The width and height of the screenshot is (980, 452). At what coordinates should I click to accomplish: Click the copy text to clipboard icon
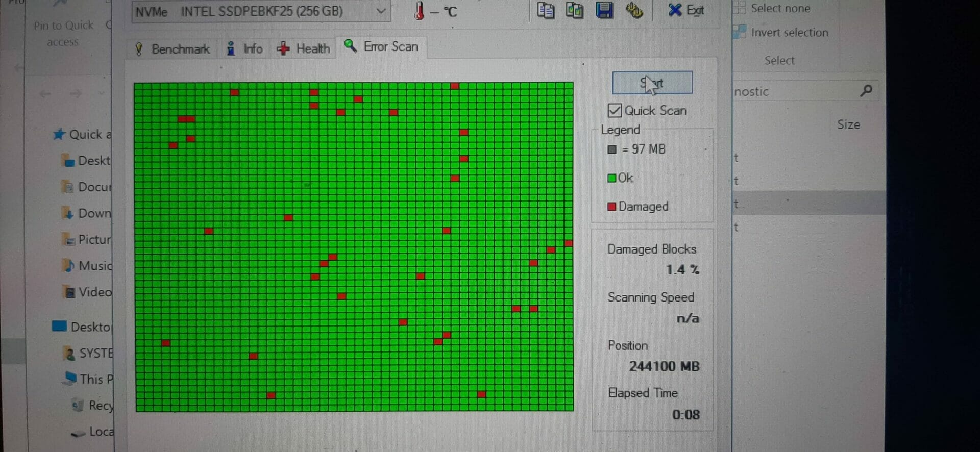point(545,10)
